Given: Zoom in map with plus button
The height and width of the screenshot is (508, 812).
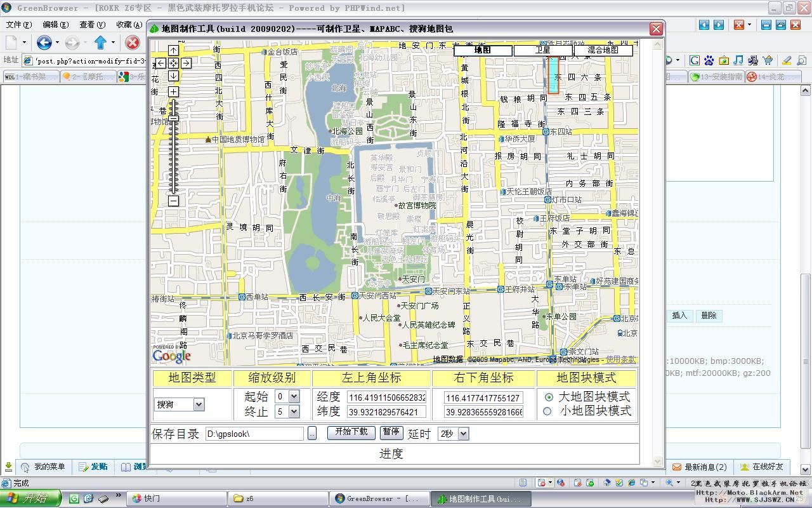Looking at the screenshot, I should (173, 91).
